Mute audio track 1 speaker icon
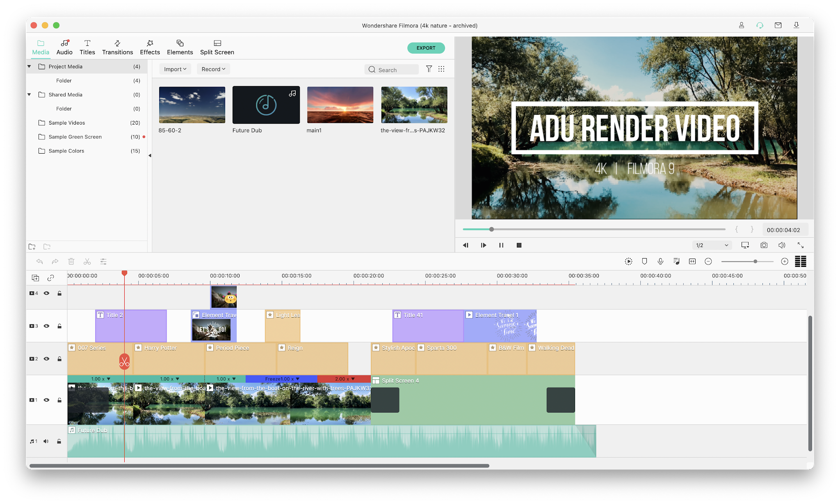This screenshot has height=504, width=840. (46, 441)
